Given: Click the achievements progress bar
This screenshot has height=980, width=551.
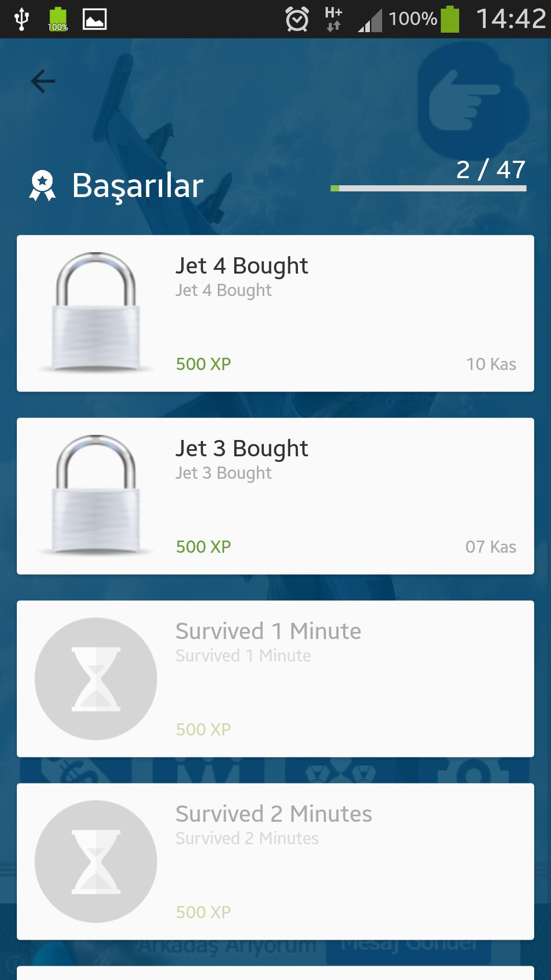Looking at the screenshot, I should pyautogui.click(x=428, y=188).
